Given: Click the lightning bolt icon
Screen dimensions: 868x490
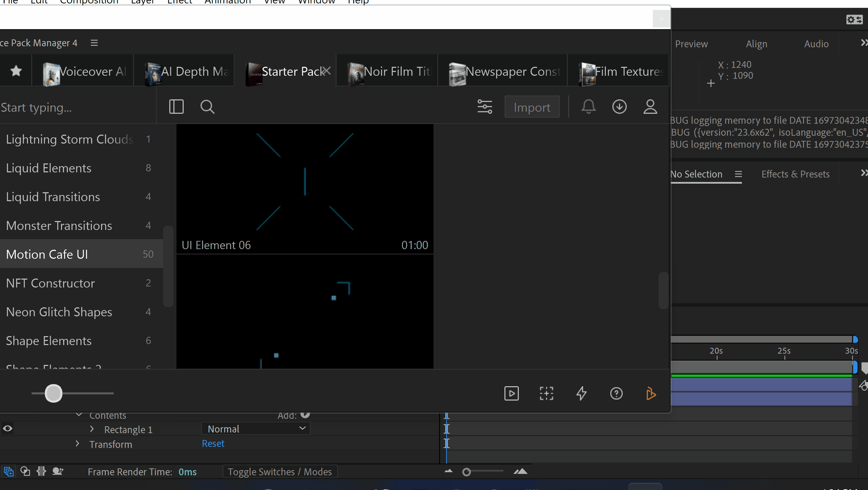Looking at the screenshot, I should coord(581,393).
